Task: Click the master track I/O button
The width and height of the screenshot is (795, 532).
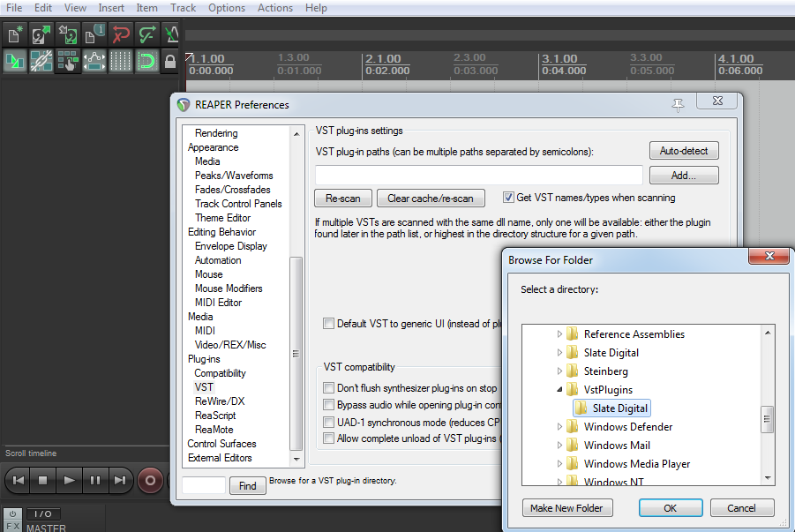Action: [43, 513]
